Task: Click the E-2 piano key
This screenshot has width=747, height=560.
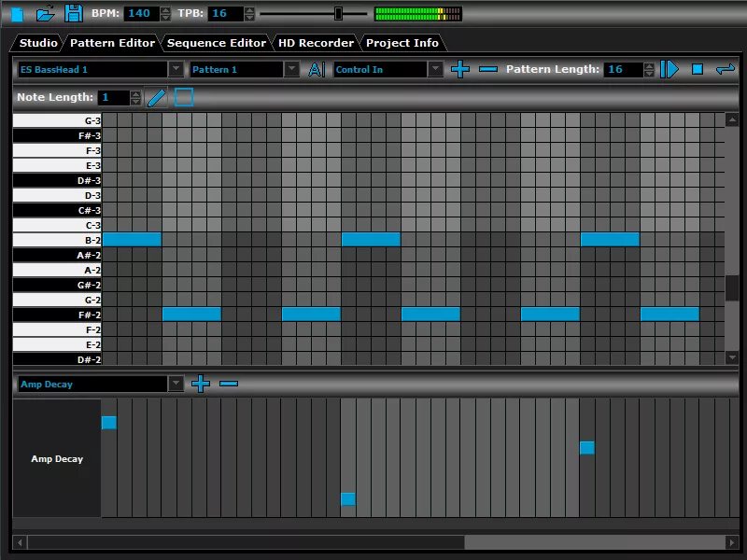Action: [x=57, y=344]
